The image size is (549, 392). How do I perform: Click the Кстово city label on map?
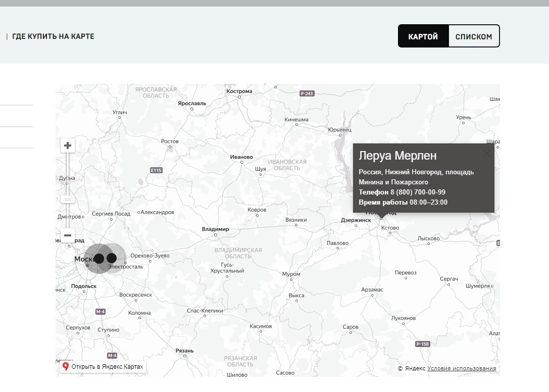click(390, 228)
